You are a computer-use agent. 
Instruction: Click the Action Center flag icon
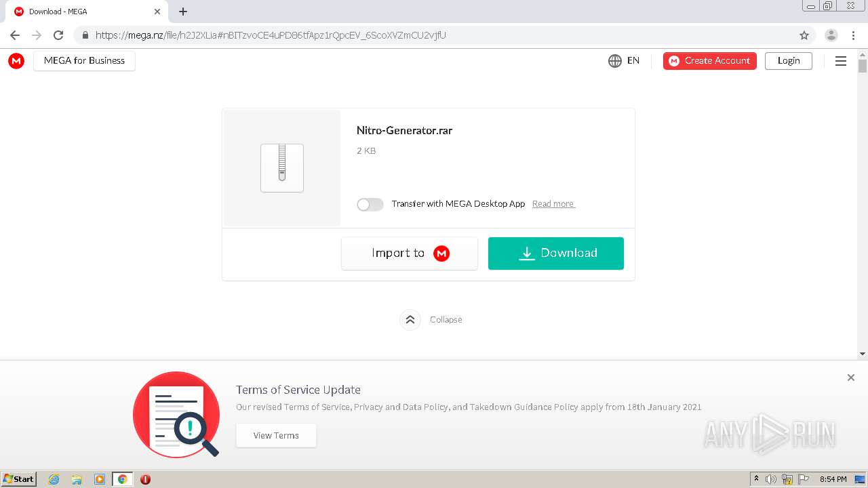804,479
